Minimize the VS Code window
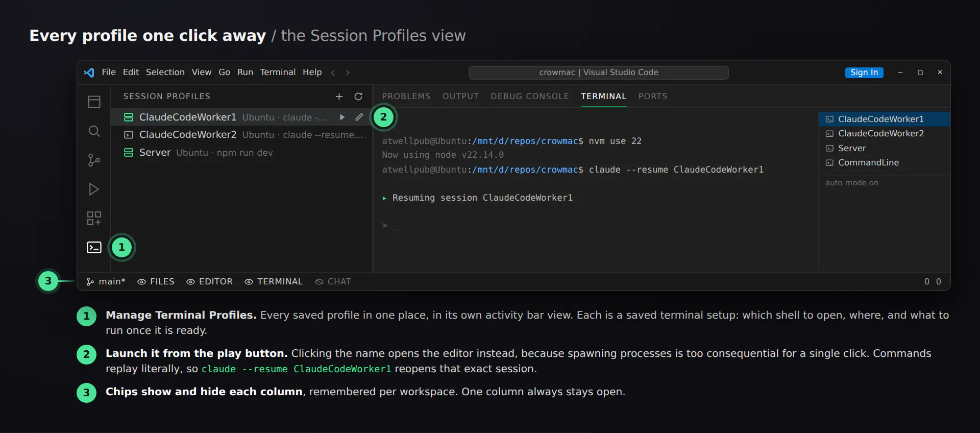 [x=900, y=73]
